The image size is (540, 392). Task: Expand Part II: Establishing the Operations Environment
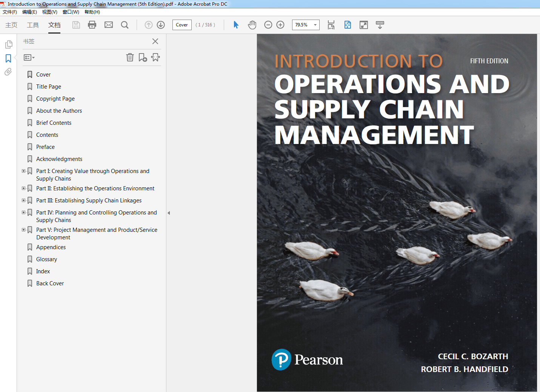coord(23,188)
